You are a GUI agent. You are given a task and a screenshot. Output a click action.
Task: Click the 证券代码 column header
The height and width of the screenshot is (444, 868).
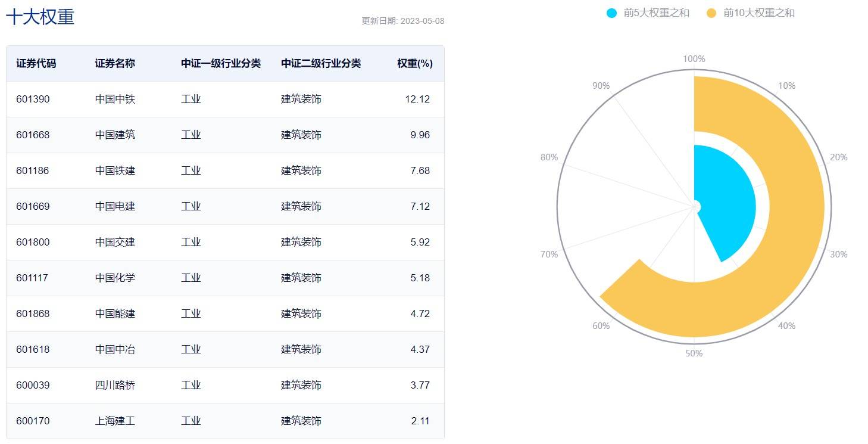pyautogui.click(x=36, y=64)
